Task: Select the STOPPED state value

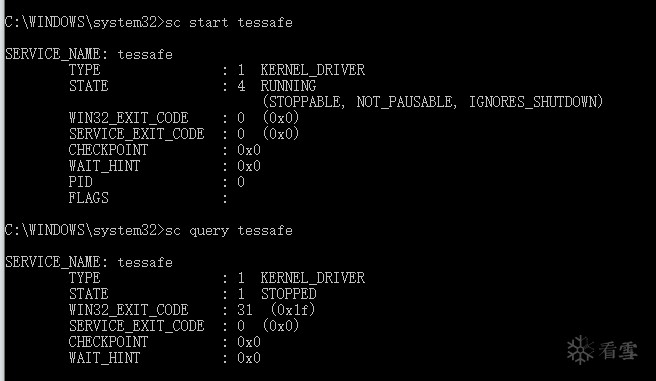Action: 289,294
